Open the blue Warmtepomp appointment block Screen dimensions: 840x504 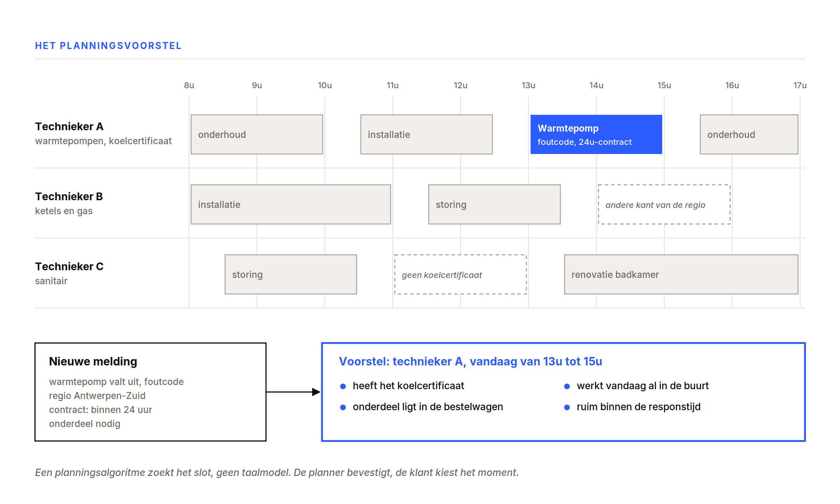click(x=596, y=134)
